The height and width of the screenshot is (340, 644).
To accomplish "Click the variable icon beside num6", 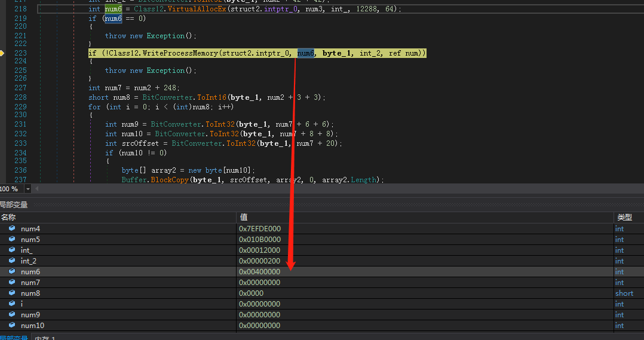I will pyautogui.click(x=12, y=271).
